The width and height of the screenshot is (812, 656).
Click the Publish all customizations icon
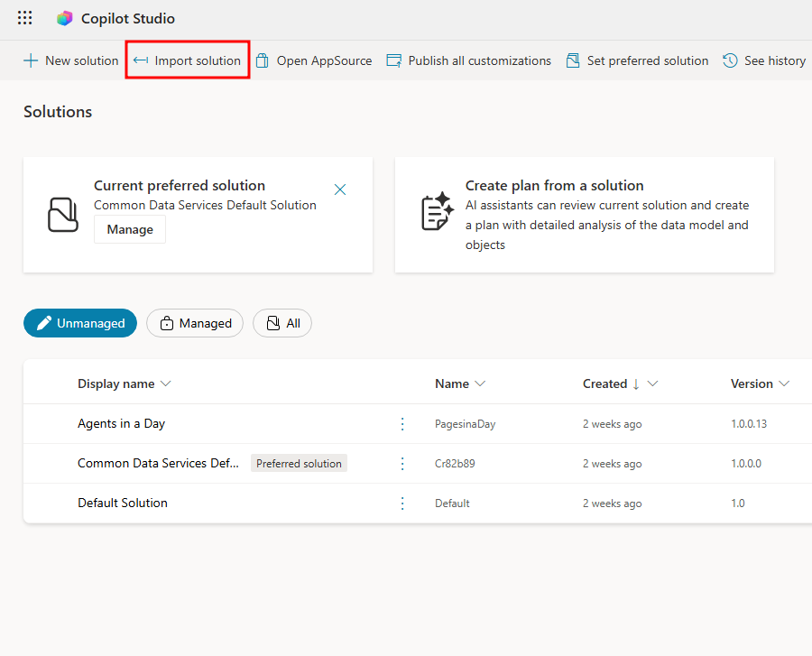tap(394, 60)
